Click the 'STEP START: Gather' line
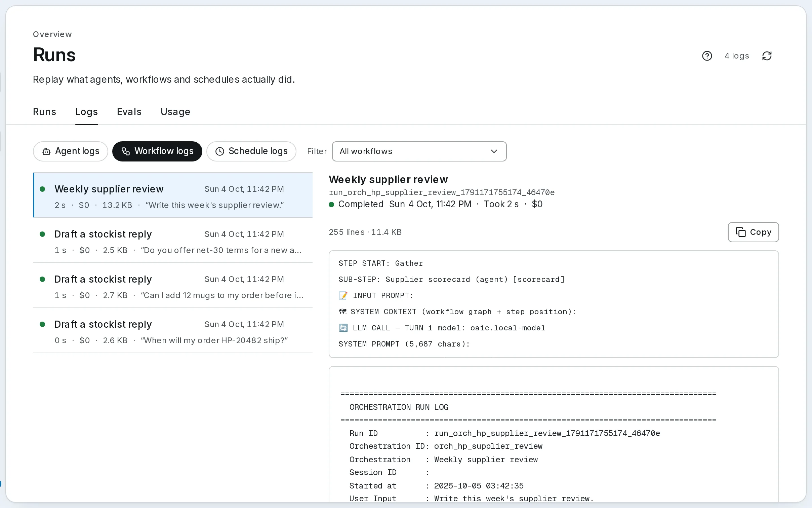Viewport: 812px width, 508px height. click(381, 263)
